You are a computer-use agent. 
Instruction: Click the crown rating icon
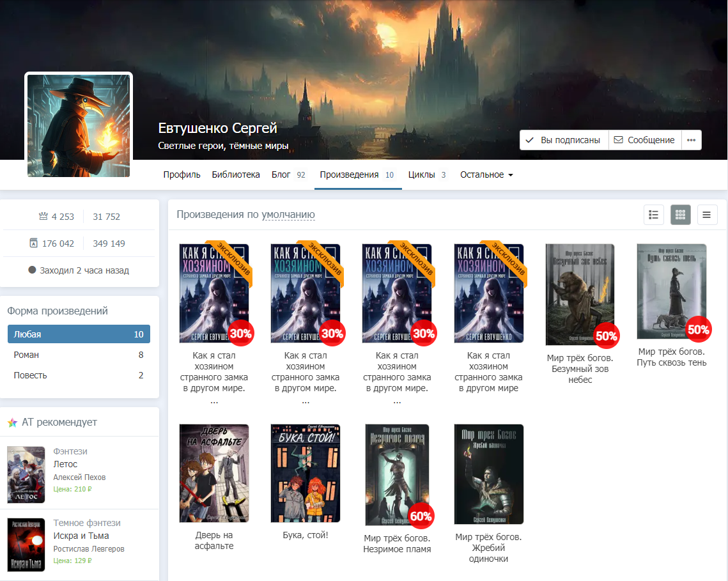(x=43, y=217)
